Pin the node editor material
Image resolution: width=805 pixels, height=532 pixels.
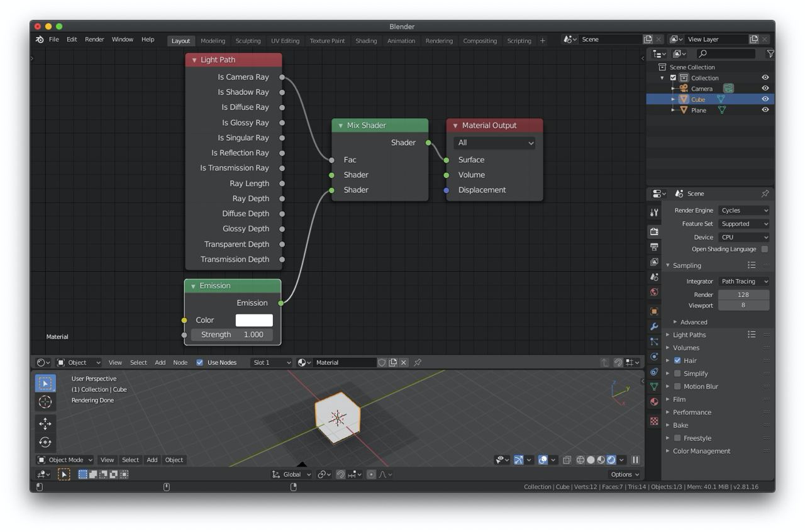coord(418,362)
